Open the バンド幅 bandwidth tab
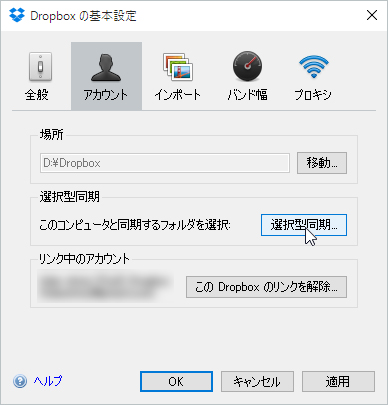Screen dimensions: 388x405 click(247, 76)
